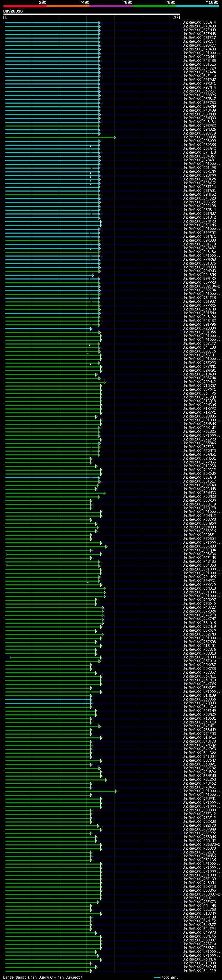The width and height of the screenshot is (222, 980).
Task: Click the green alignment bar for UniRef100_Q9SPE2
Action: (52, 126)
